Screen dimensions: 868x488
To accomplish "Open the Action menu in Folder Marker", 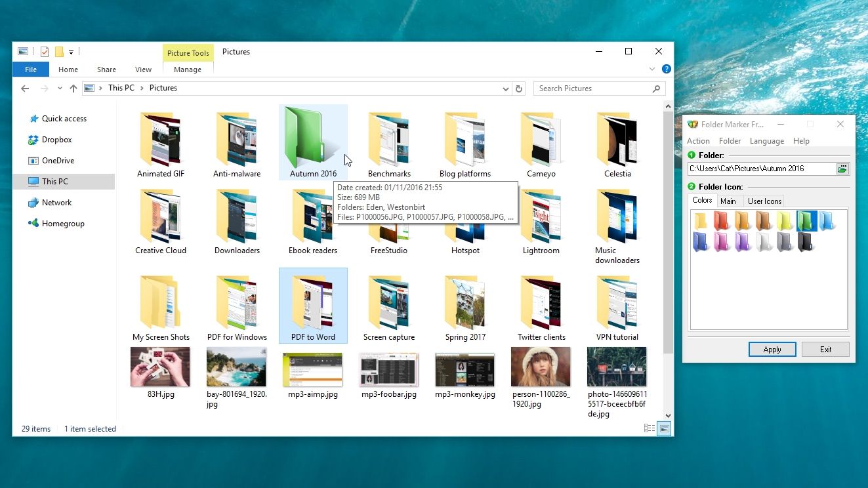I will pos(698,140).
